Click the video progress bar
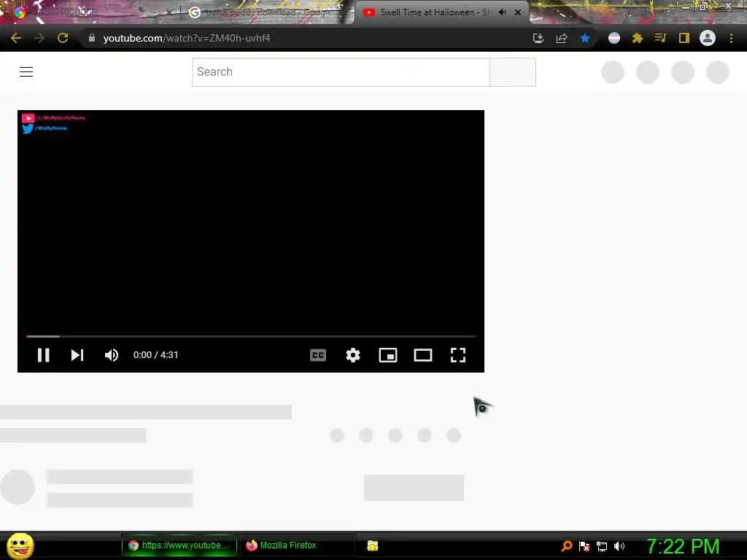The image size is (747, 560). tap(251, 336)
